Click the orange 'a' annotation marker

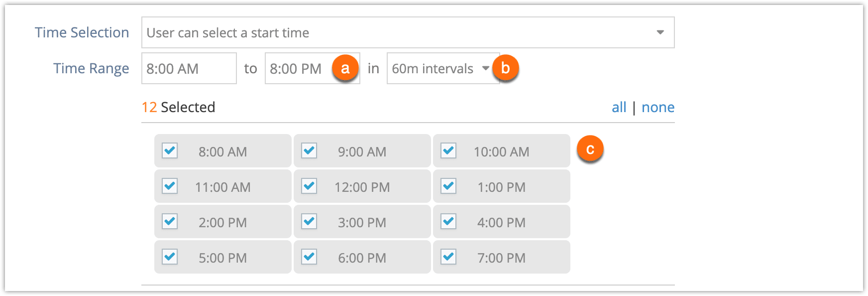coord(345,68)
